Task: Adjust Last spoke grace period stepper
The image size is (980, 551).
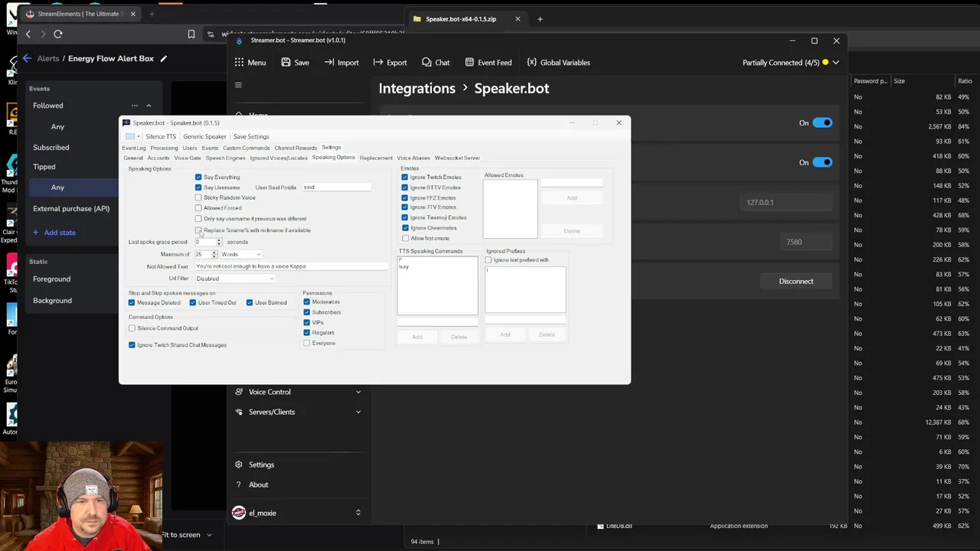Action: [x=219, y=242]
